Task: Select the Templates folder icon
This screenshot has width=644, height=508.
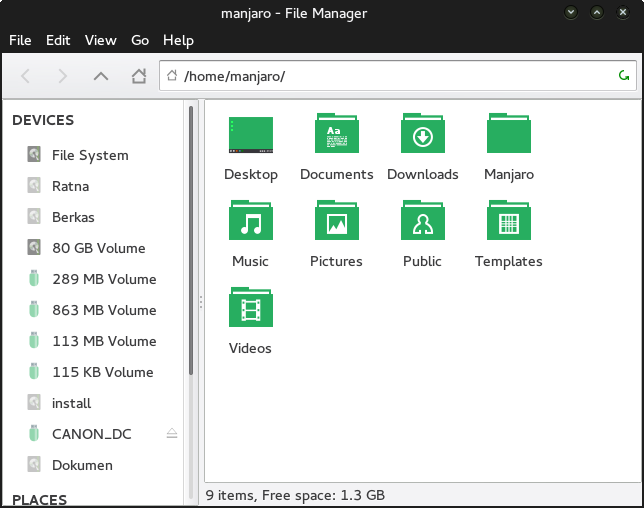Action: click(509, 220)
